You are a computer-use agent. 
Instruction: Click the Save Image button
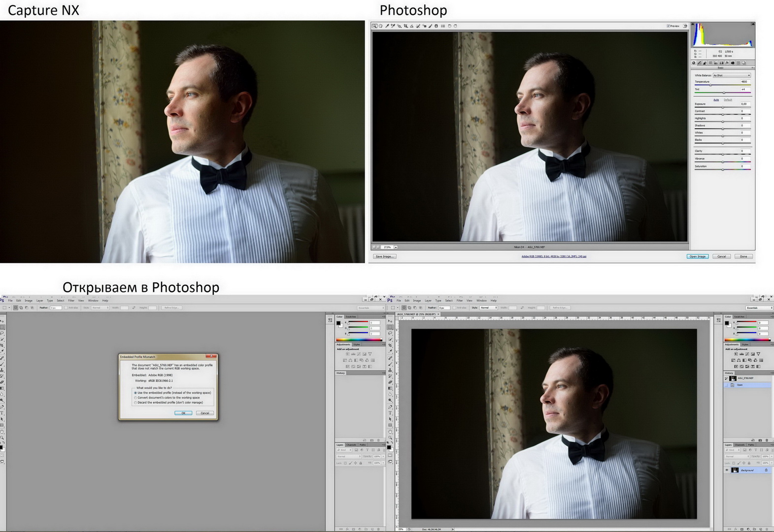(x=384, y=256)
